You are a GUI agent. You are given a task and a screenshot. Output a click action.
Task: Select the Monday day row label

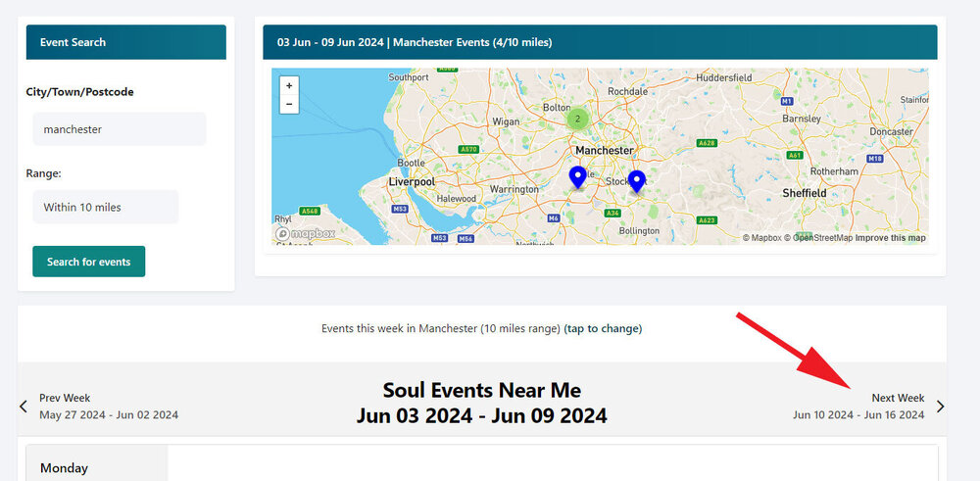point(64,468)
